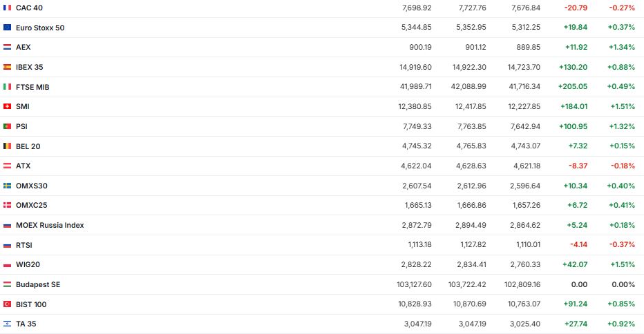Click the RTSI index link
644x334 pixels.
pyautogui.click(x=24, y=245)
